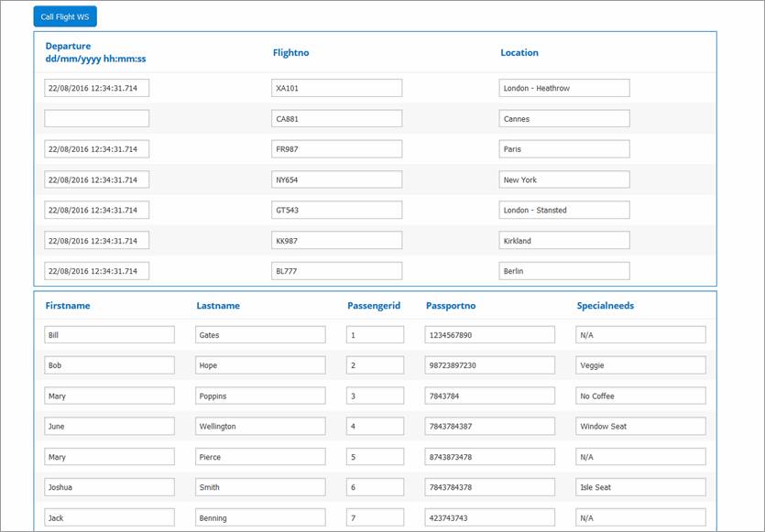Click the passenger ID field containing 4
Image resolution: width=765 pixels, height=532 pixels.
coord(375,427)
